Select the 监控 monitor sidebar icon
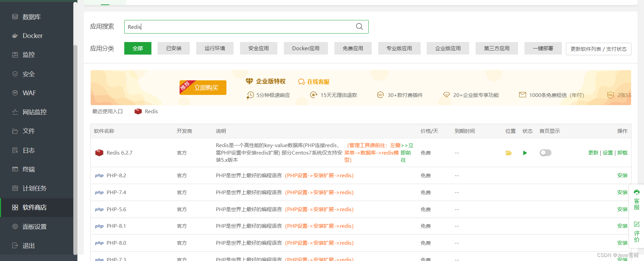Viewport: 644px width, 261px height. click(x=15, y=55)
